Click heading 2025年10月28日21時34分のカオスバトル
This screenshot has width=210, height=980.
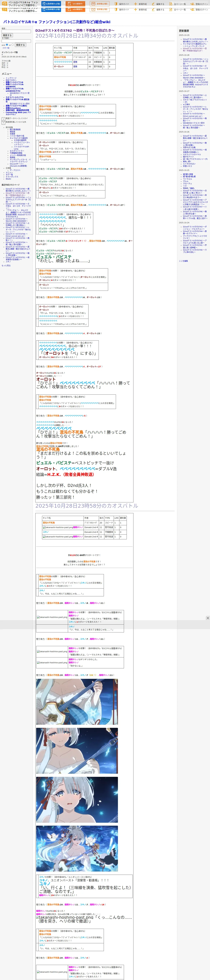[x=87, y=36]
